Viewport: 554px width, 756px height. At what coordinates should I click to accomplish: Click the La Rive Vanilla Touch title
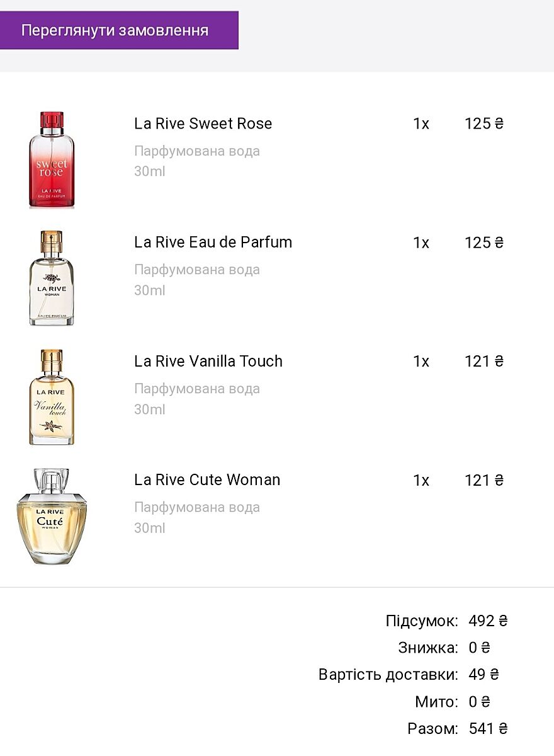[208, 362]
